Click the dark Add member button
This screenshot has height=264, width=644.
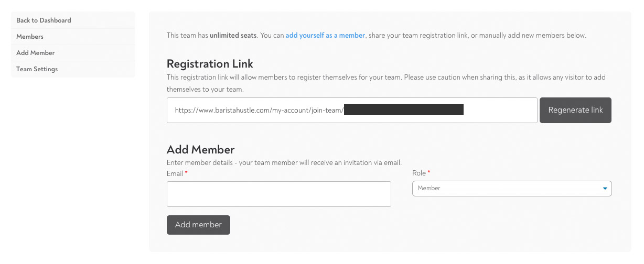198,225
